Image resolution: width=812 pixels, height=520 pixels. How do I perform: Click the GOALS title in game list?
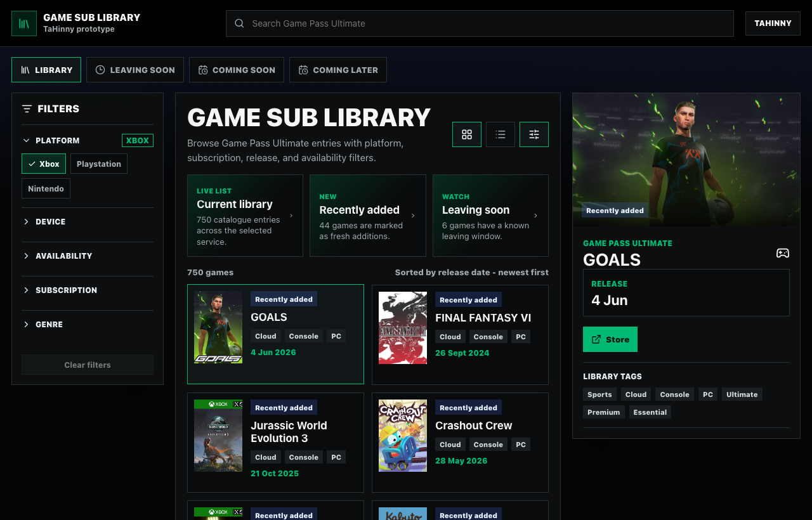[x=269, y=317]
